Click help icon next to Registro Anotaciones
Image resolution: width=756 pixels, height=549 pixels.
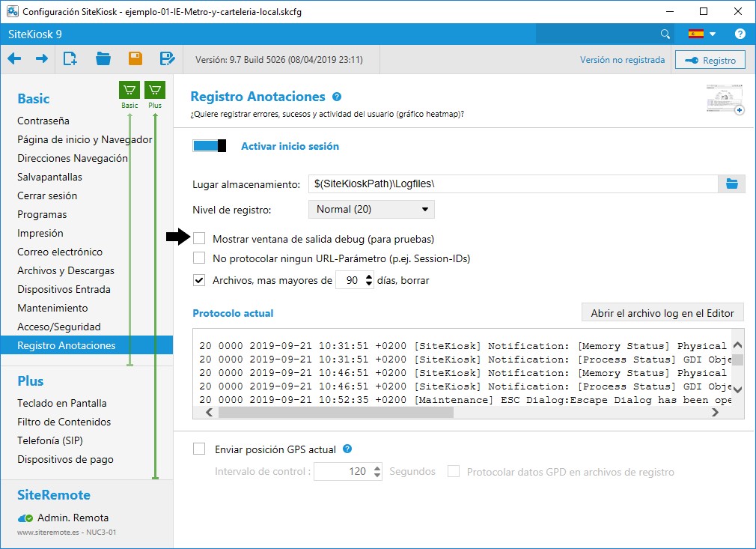[337, 97]
